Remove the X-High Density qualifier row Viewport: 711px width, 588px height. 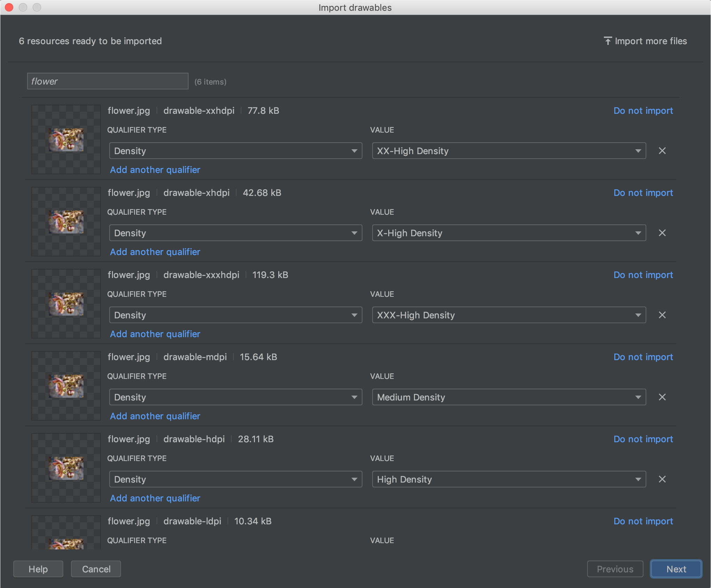coord(662,233)
